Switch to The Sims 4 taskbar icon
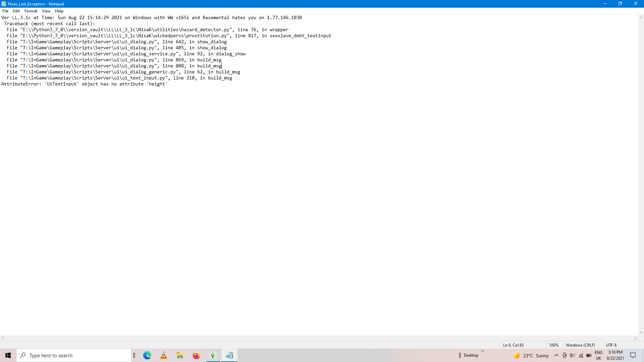644x362 pixels. (213, 355)
